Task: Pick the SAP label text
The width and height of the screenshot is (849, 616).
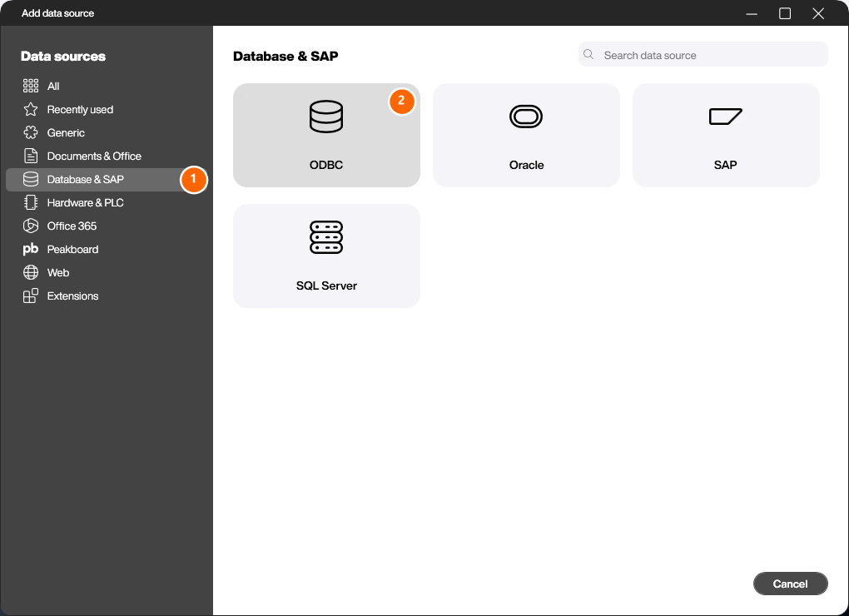Action: pos(726,165)
